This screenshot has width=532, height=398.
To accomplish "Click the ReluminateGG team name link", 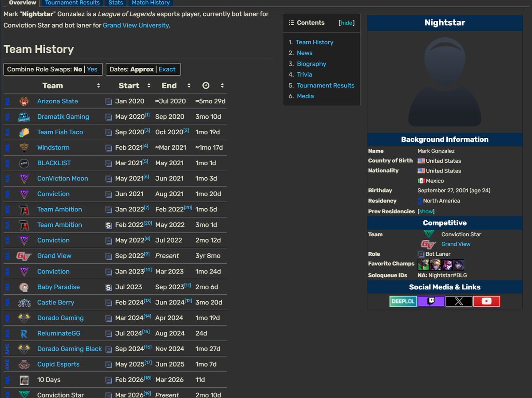I will pyautogui.click(x=59, y=334).
